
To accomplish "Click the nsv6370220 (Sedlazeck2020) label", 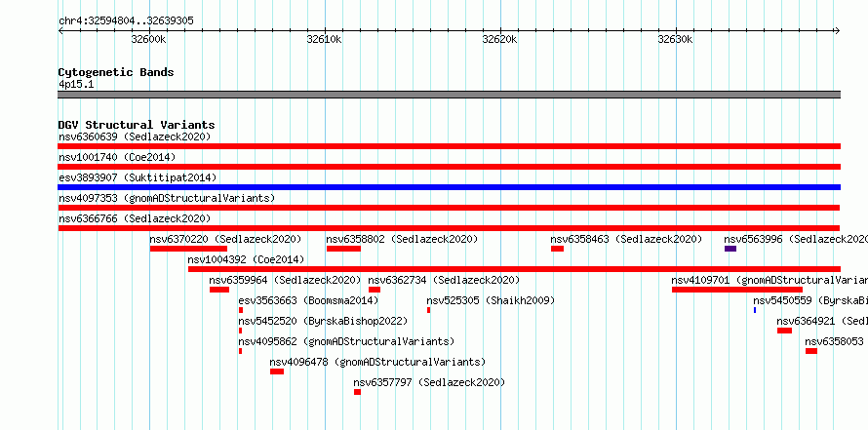I will coord(225,239).
